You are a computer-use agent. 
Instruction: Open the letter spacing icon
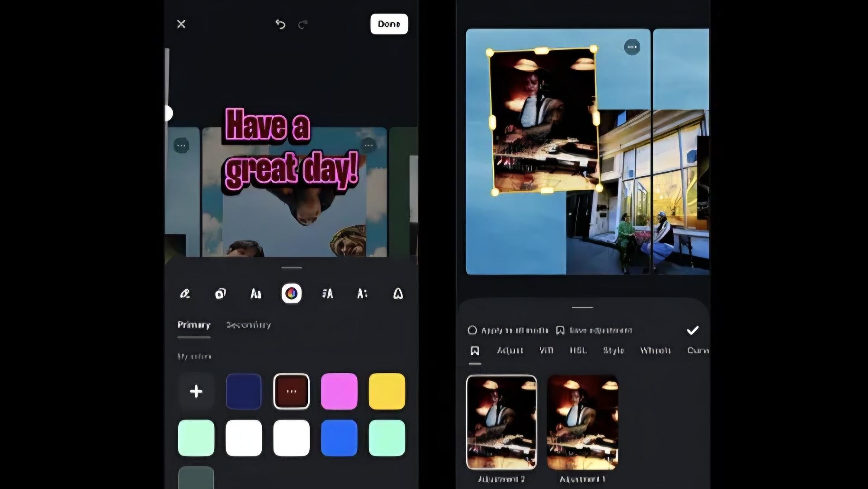click(363, 294)
